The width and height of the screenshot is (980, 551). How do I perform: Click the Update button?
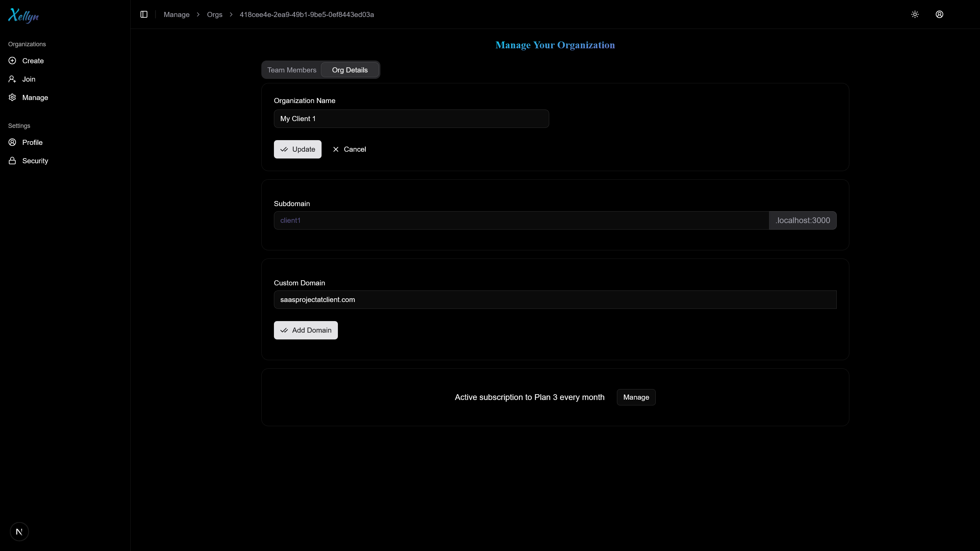pyautogui.click(x=297, y=149)
